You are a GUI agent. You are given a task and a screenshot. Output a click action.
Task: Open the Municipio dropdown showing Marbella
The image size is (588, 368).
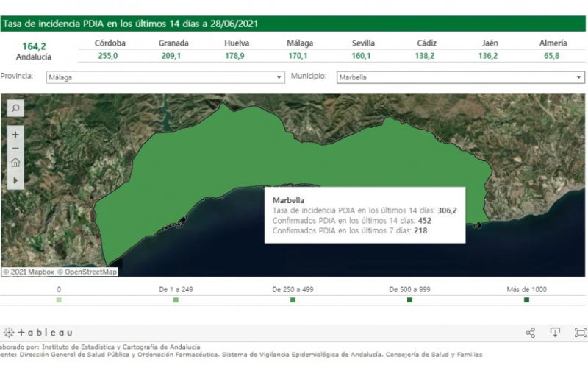[461, 77]
